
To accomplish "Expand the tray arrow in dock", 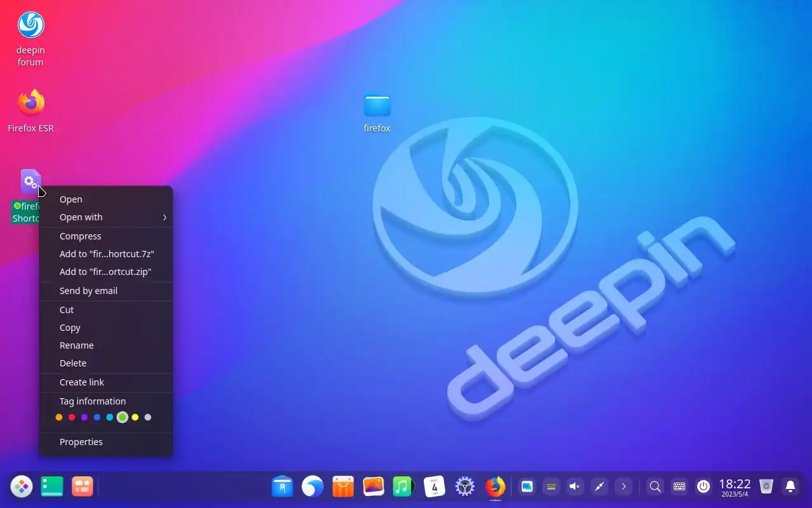I will (624, 487).
